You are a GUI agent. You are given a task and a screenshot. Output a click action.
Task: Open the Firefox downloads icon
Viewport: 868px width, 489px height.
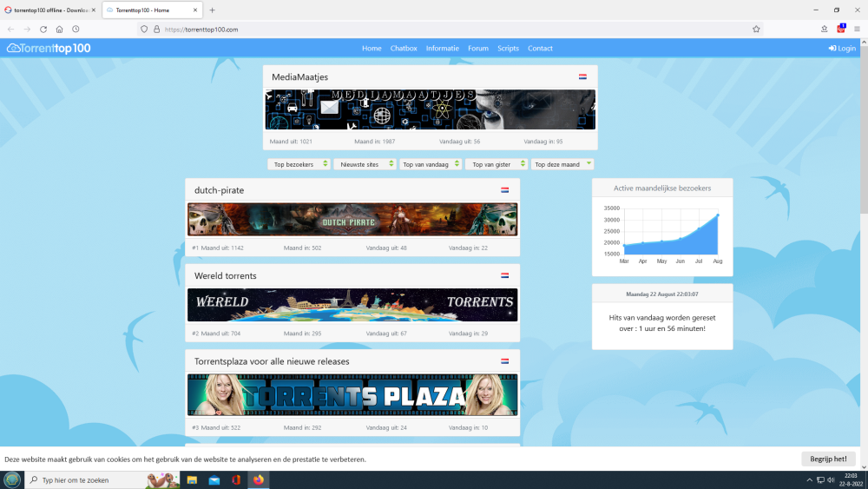(x=824, y=29)
